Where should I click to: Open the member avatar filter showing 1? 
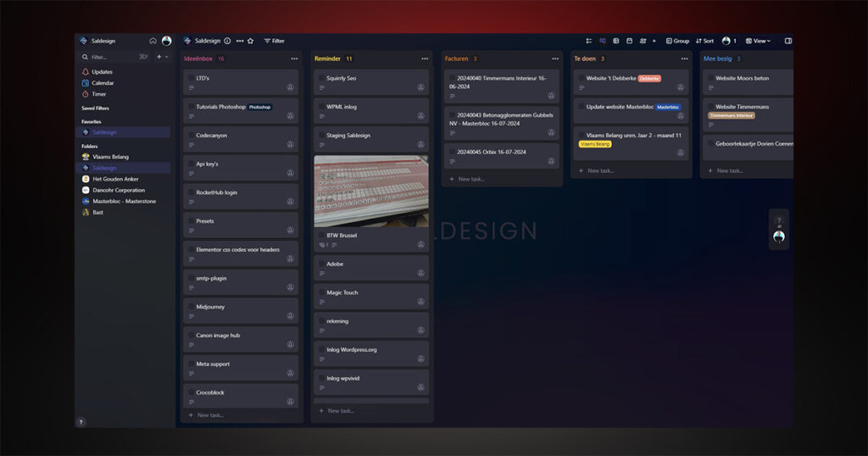click(729, 41)
